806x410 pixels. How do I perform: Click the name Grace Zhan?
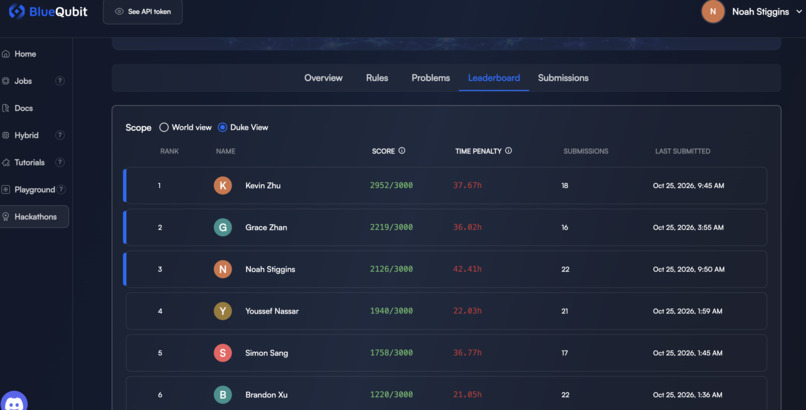click(266, 228)
